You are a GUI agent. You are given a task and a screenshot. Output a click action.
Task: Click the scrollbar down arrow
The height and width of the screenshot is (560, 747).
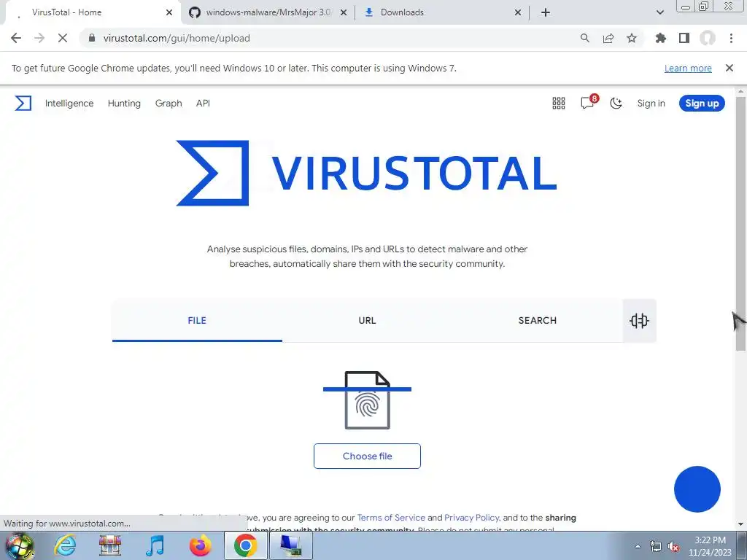point(740,524)
